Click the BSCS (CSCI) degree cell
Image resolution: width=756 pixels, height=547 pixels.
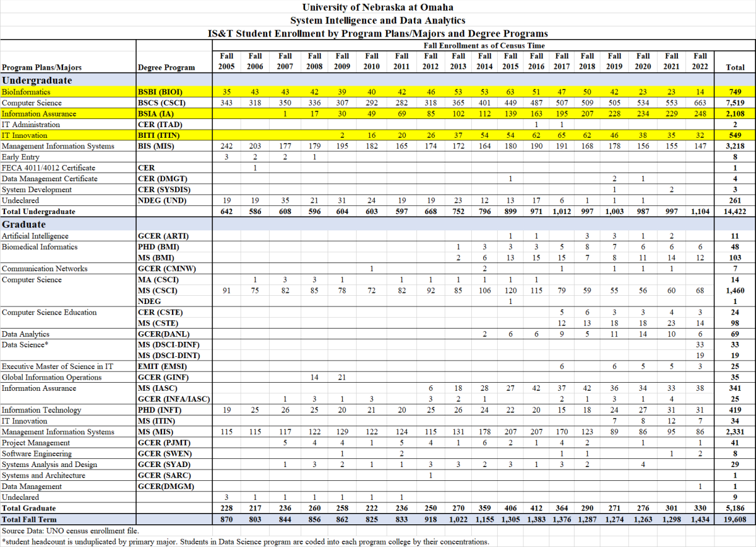click(163, 103)
